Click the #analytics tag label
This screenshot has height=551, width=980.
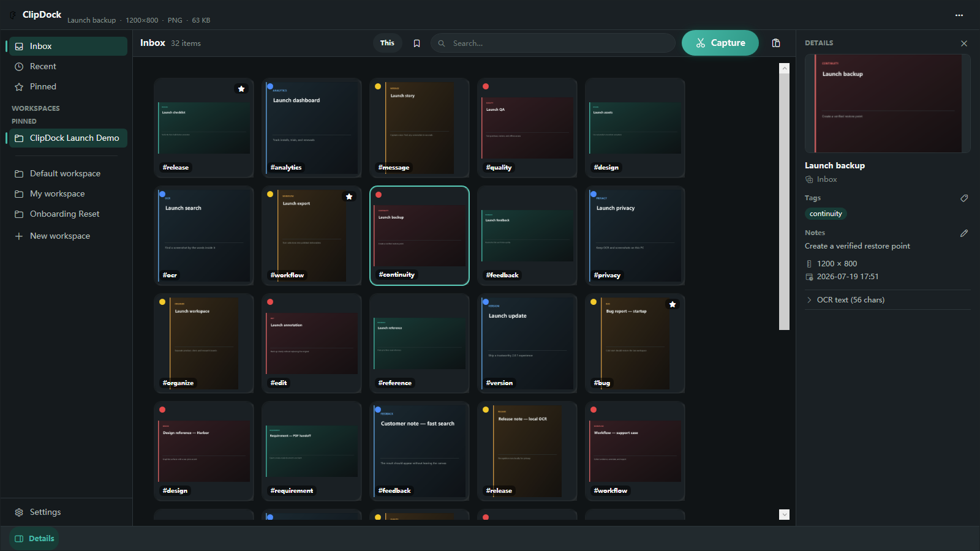pyautogui.click(x=286, y=167)
